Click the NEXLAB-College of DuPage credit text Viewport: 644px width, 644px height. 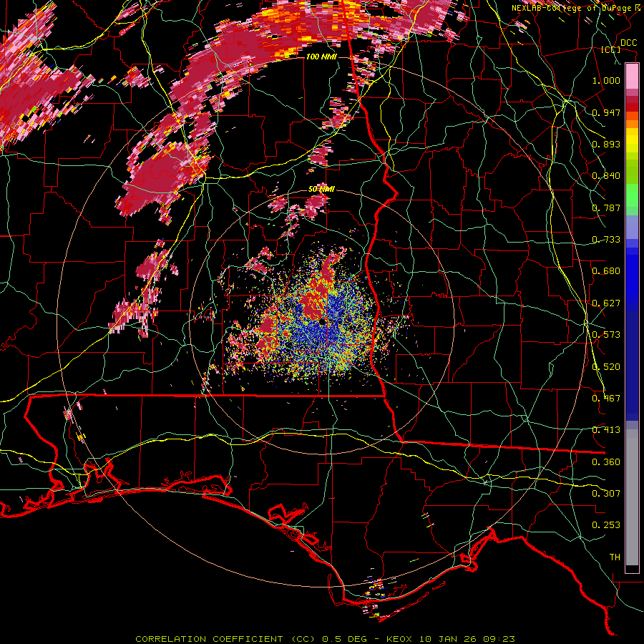pyautogui.click(x=574, y=8)
